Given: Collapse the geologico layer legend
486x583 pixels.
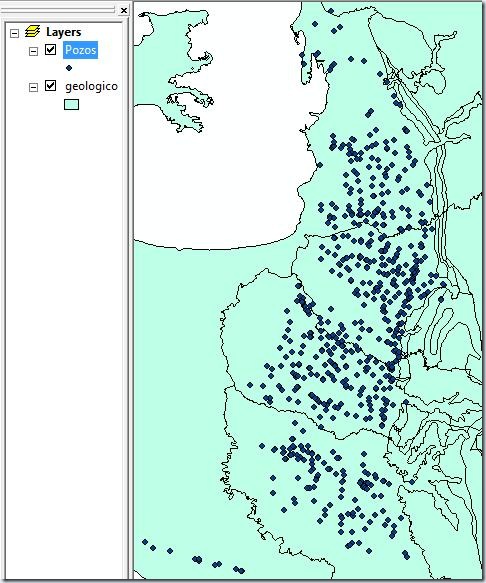Looking at the screenshot, I should pyautogui.click(x=33, y=87).
